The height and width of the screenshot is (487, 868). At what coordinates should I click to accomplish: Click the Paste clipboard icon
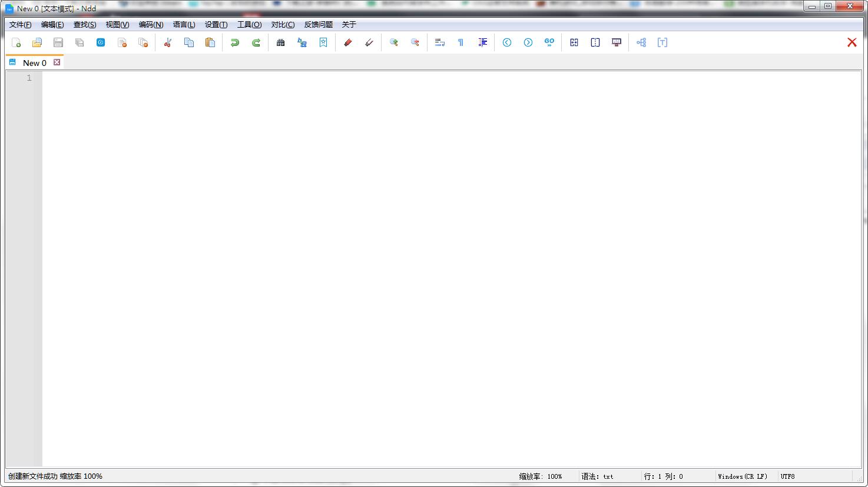(210, 42)
